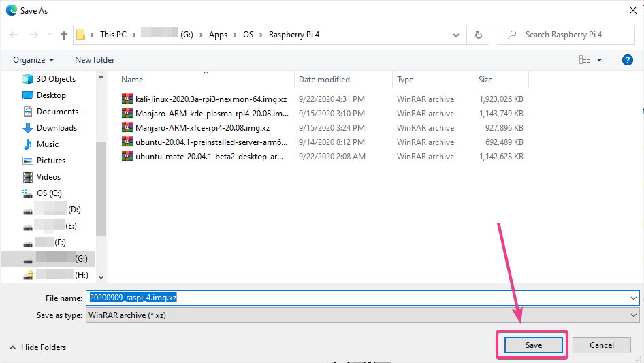Collapse the panel with Hide Folders
Image resolution: width=644 pixels, height=363 pixels.
37,347
